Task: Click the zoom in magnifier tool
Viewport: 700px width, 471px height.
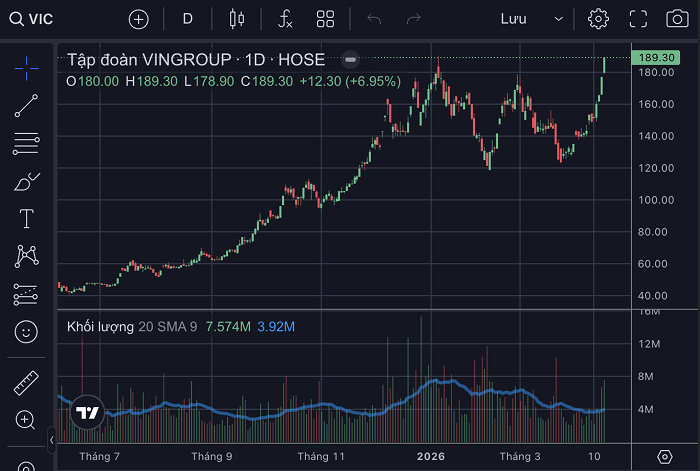Action: click(x=26, y=419)
